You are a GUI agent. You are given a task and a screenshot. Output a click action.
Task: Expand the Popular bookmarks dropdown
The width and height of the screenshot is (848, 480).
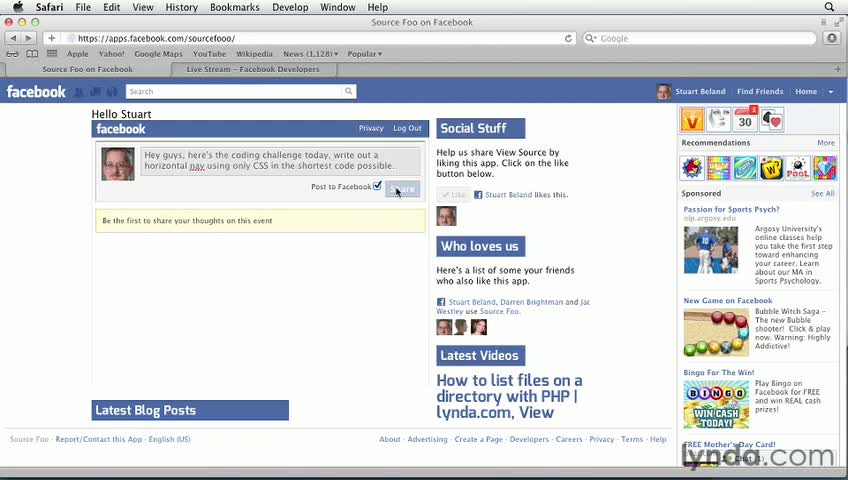[x=365, y=54]
